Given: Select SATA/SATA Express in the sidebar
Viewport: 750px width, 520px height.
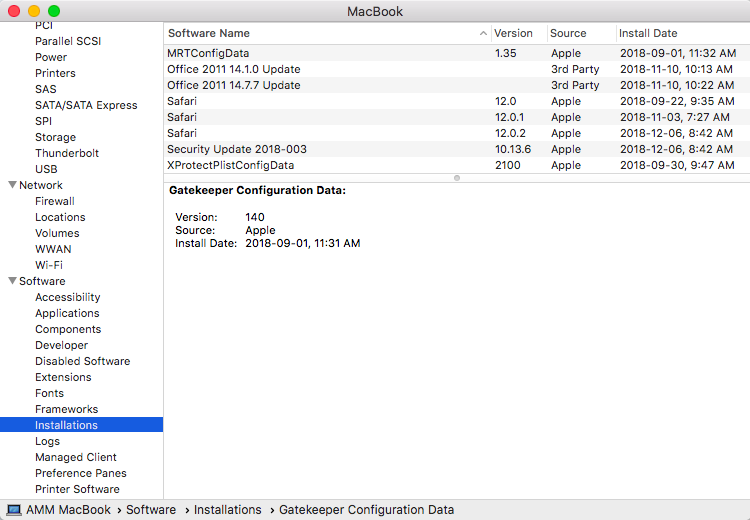Looking at the screenshot, I should [x=86, y=105].
